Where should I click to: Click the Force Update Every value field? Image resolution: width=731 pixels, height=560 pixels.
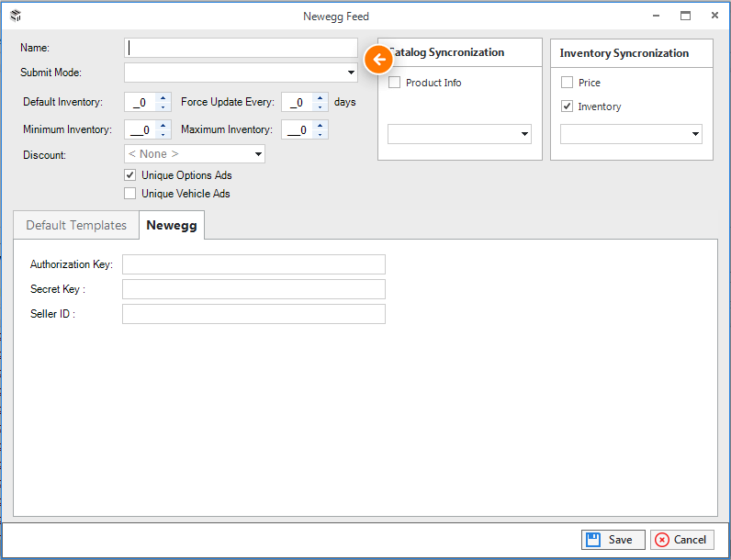click(x=298, y=102)
